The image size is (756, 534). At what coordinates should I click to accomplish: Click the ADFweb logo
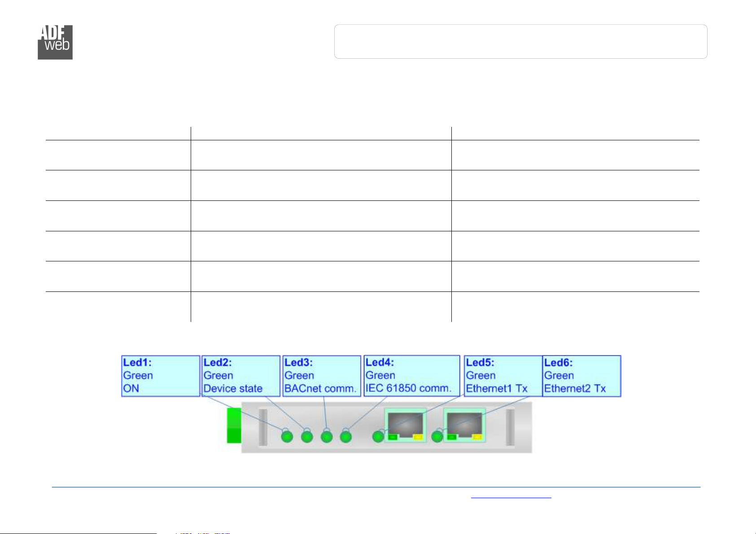click(55, 42)
